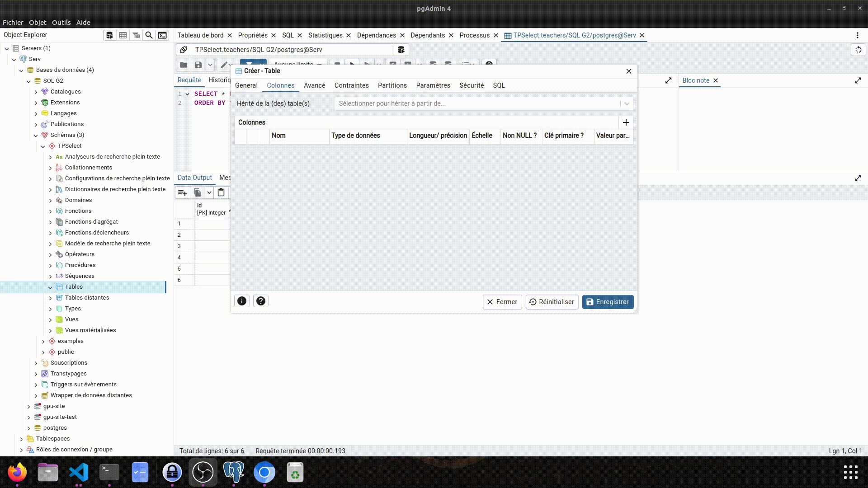Screen dimensions: 868x488
Task: Click the open file folder icon in the query toolbar
Action: pyautogui.click(x=184, y=65)
